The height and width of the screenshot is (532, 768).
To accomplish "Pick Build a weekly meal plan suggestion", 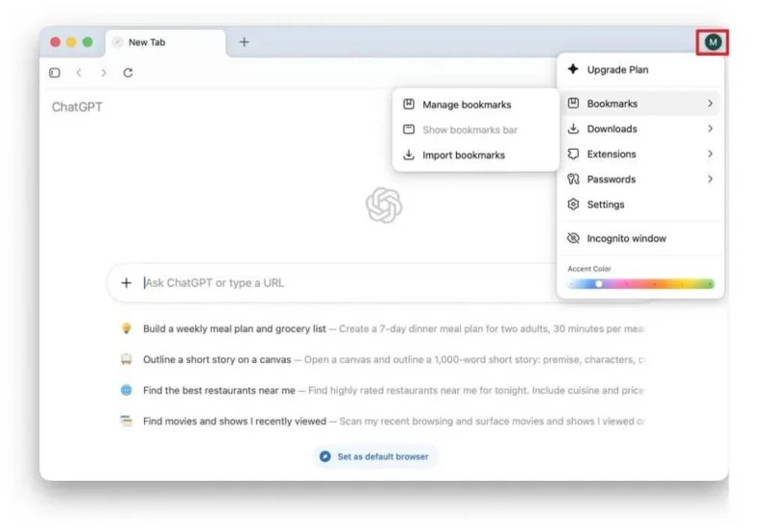I will click(x=382, y=328).
